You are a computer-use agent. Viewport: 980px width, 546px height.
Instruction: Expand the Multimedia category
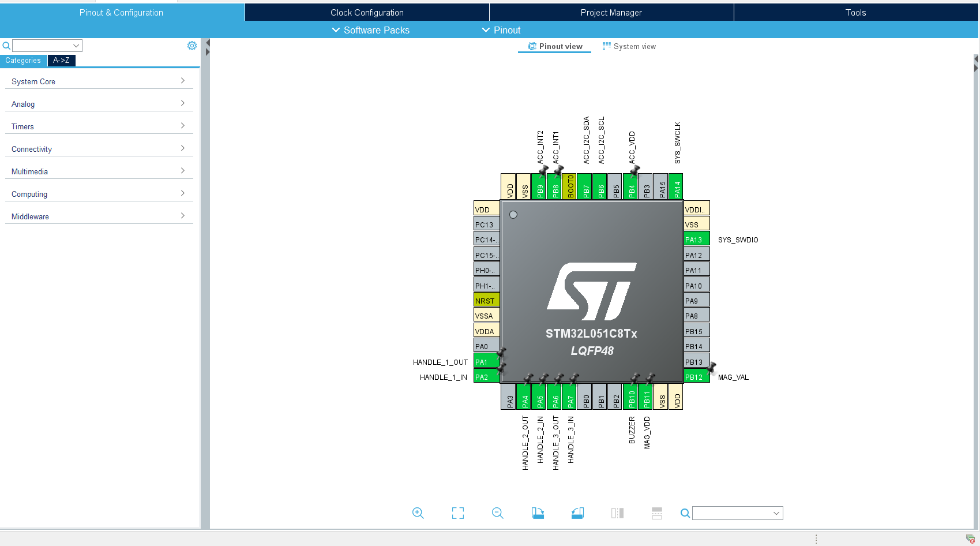(x=99, y=171)
